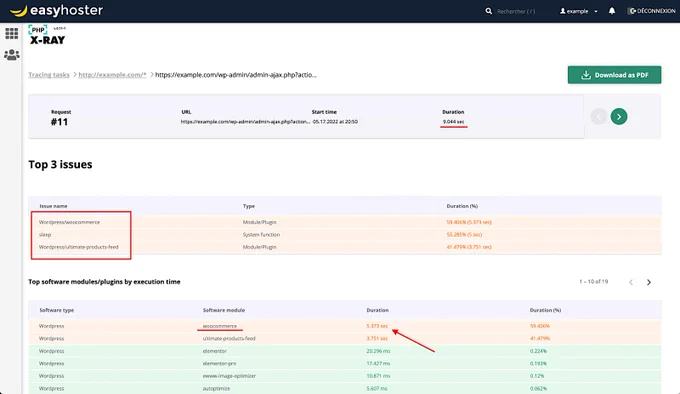Click Type column header in issues table
Viewport: 680px width, 394px height.
click(249, 206)
